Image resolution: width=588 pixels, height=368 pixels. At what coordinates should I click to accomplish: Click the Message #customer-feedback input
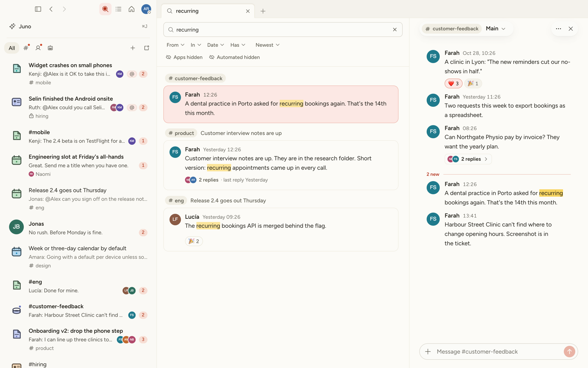pyautogui.click(x=498, y=352)
